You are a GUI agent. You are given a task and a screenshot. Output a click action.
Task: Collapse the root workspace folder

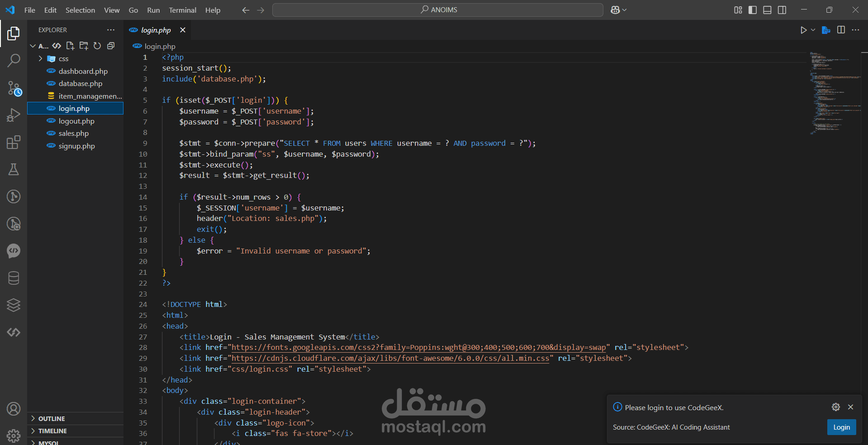[33, 46]
